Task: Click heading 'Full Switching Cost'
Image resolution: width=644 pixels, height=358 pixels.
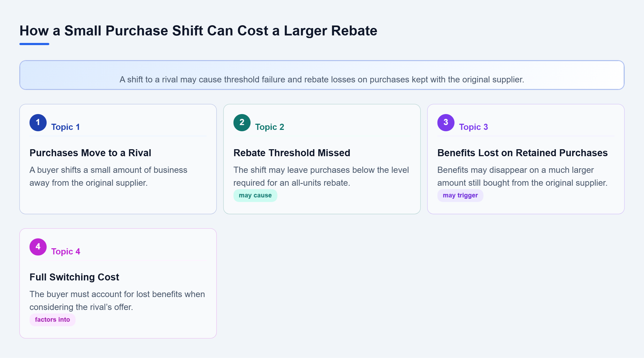Action: tap(74, 277)
